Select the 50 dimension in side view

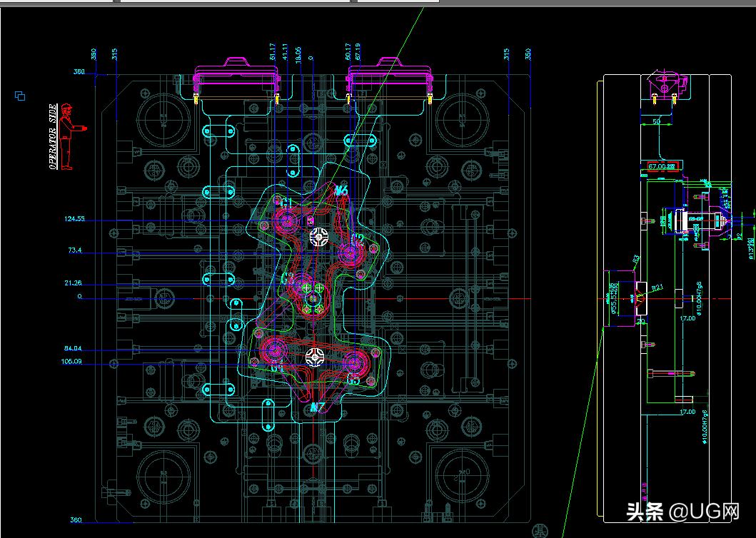coord(656,123)
